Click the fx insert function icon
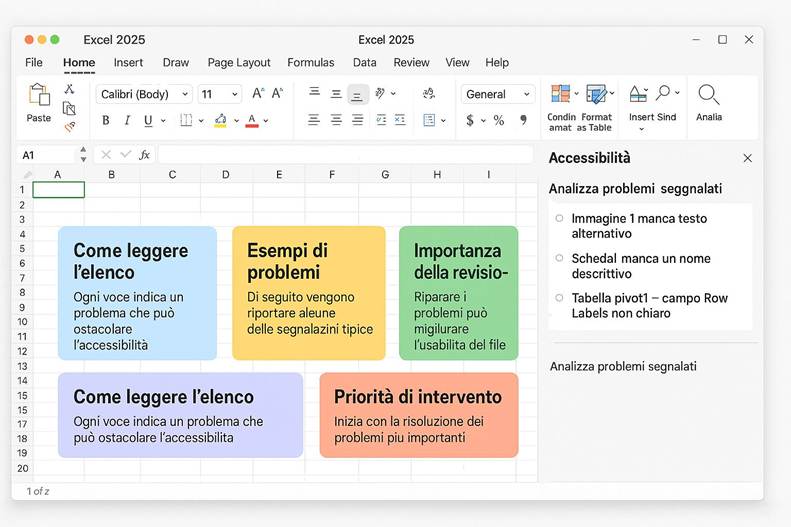The width and height of the screenshot is (791, 527). point(144,155)
